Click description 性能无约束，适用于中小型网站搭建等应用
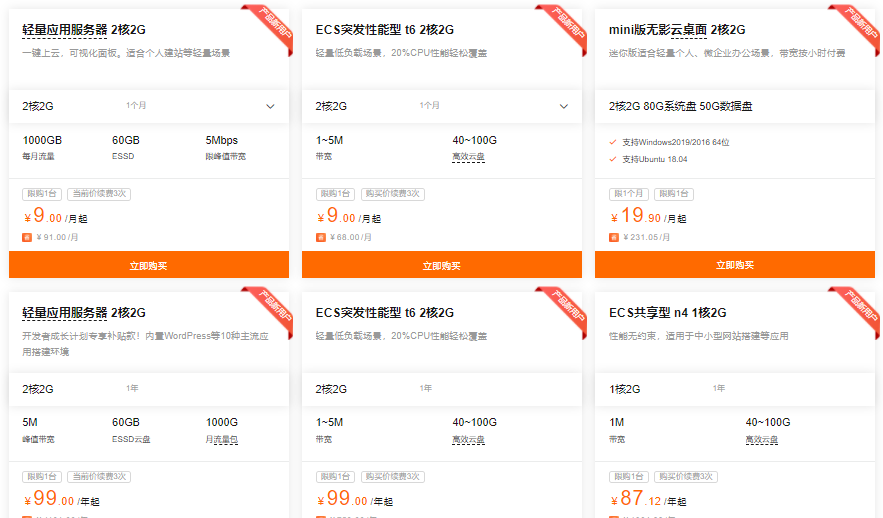This screenshot has width=883, height=518. point(698,336)
